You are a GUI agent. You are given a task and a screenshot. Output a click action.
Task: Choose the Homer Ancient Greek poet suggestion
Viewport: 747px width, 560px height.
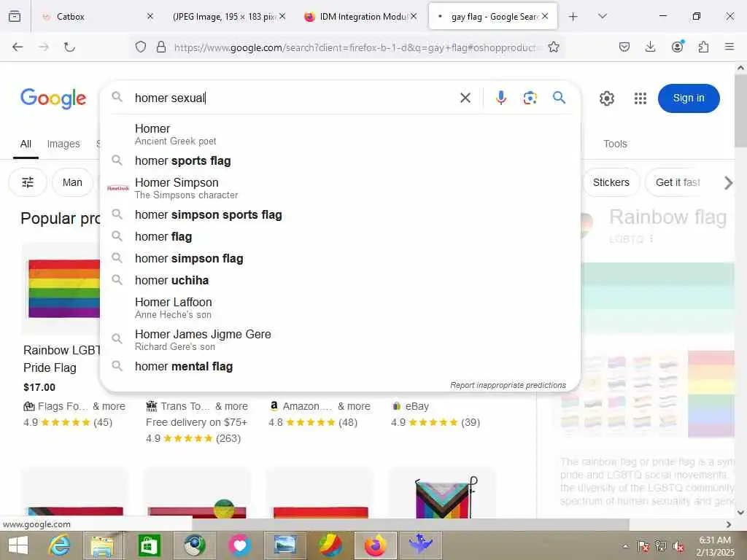click(340, 134)
